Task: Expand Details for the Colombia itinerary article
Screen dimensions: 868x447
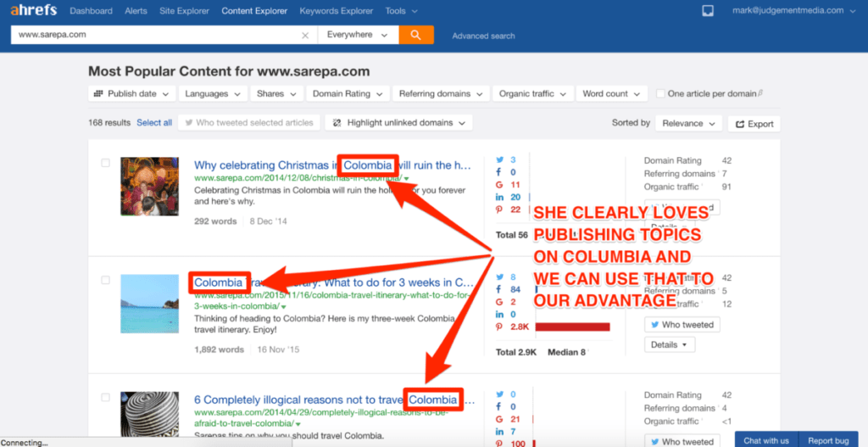Action: 670,344
